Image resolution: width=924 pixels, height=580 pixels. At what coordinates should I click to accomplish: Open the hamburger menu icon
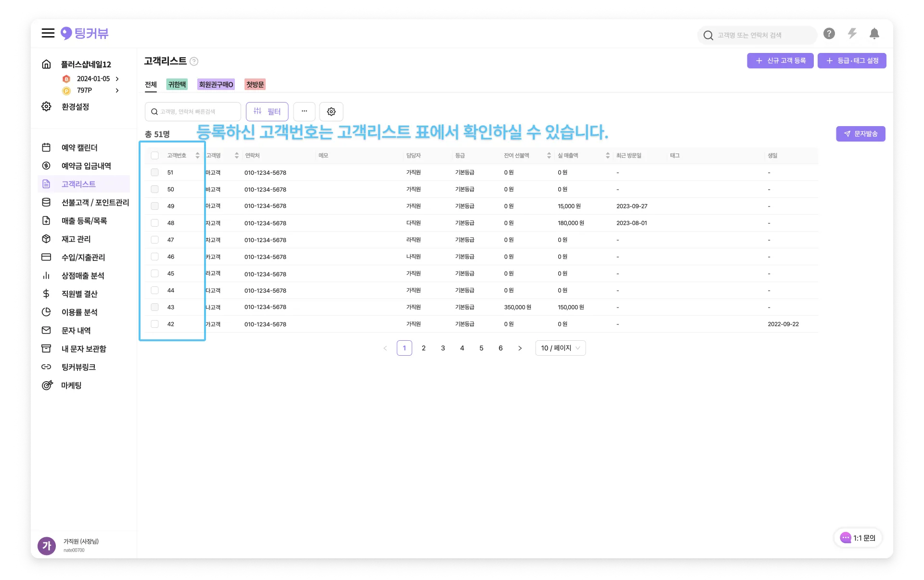point(48,33)
